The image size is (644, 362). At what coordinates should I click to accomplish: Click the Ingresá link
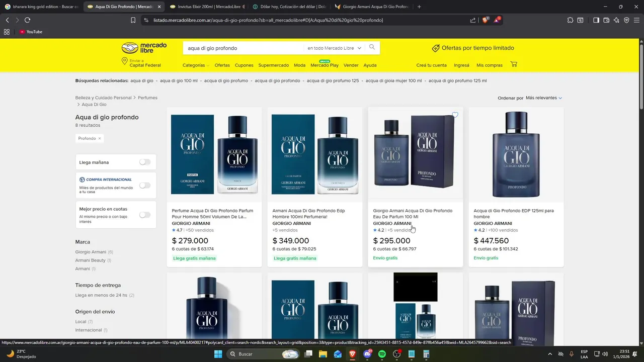point(461,65)
